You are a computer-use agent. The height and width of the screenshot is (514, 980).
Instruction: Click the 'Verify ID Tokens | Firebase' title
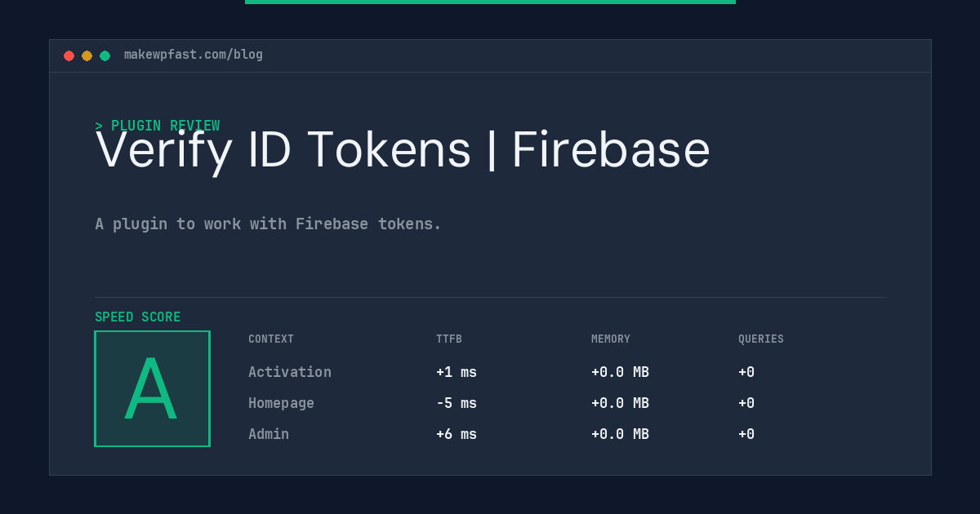click(403, 150)
